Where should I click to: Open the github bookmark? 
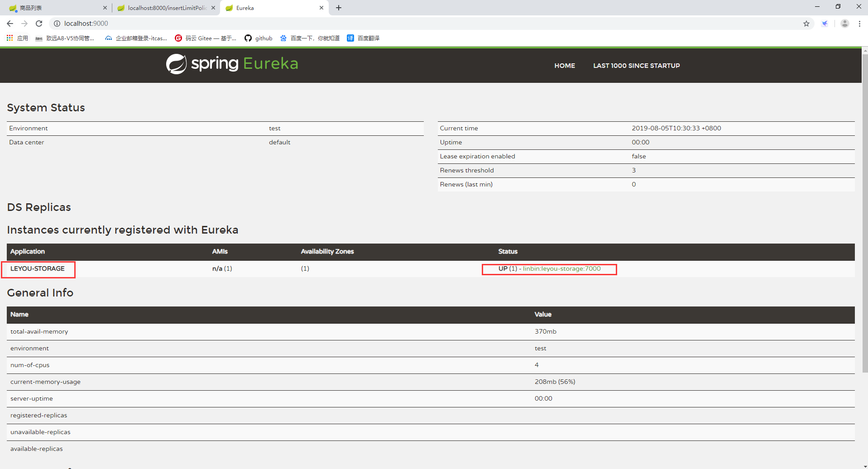point(259,38)
